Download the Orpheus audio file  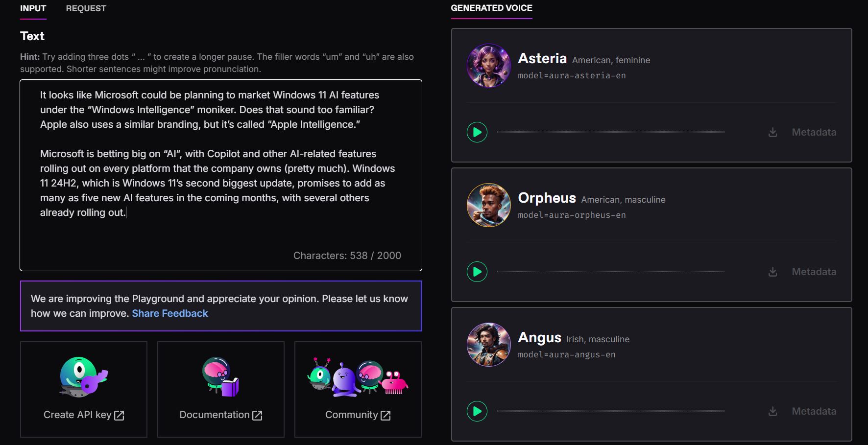coord(772,272)
